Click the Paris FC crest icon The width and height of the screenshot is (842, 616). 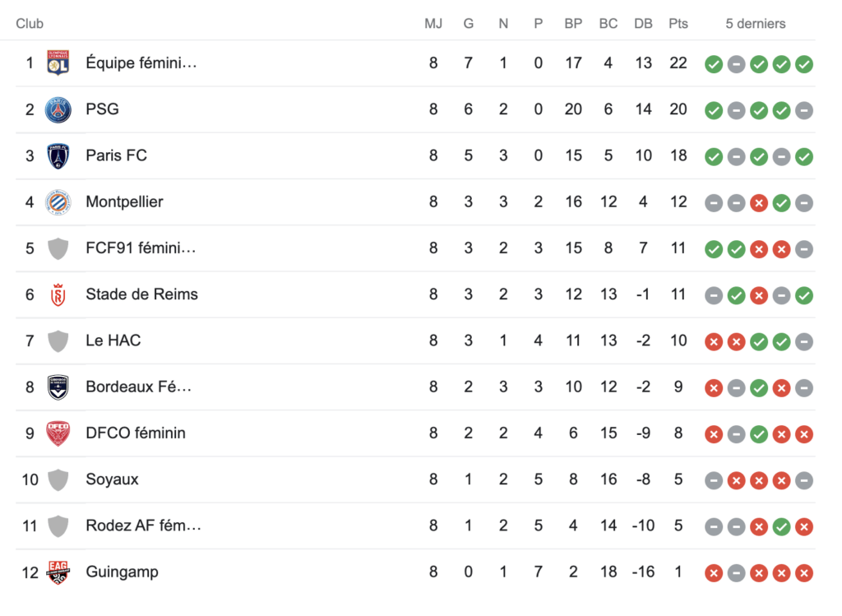58,155
